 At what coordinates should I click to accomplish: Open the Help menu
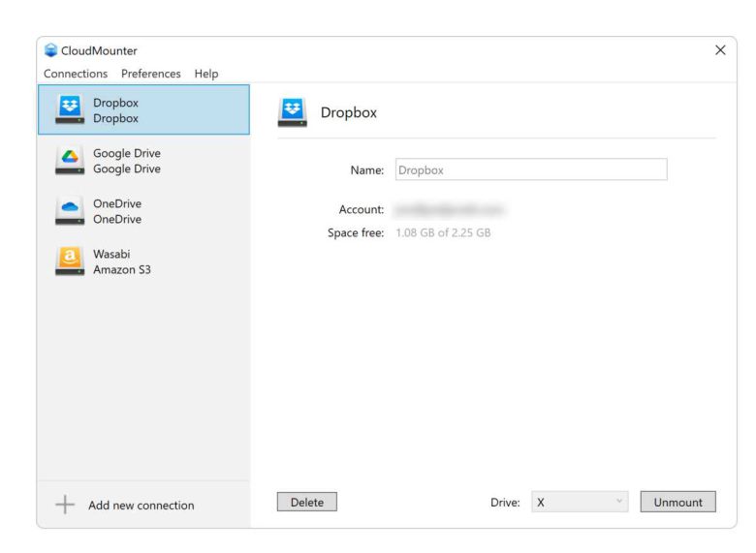(205, 74)
